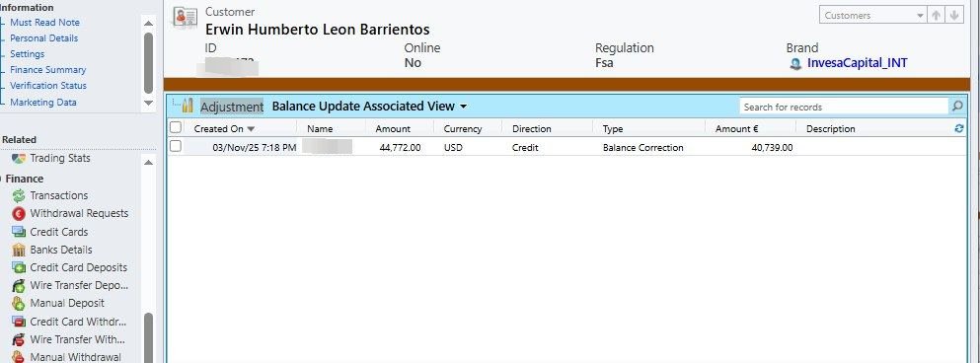This screenshot has width=980, height=363.
Task: Tick the select-all header checkbox
Action: (x=176, y=127)
